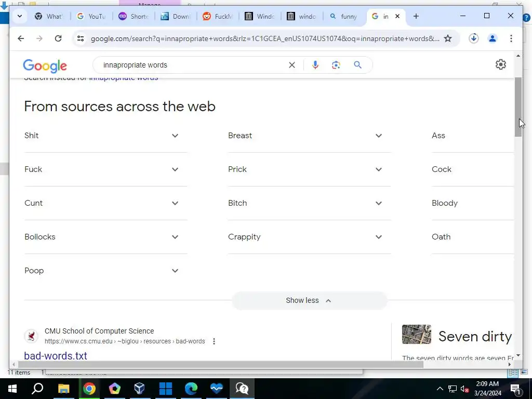Click the blue magnifier search button
The width and height of the screenshot is (532, 399).
click(x=357, y=65)
